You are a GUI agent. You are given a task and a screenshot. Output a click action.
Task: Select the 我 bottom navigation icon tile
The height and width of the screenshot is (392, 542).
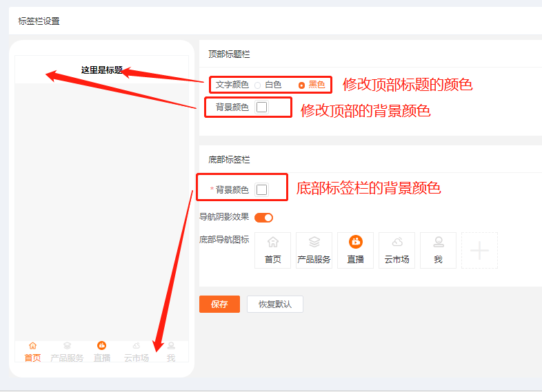[x=439, y=250]
